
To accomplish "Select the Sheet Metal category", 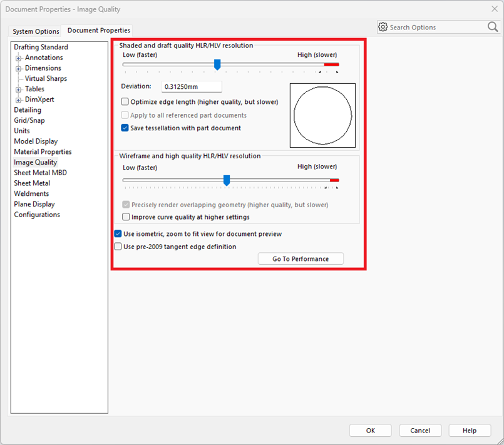I will click(x=32, y=183).
